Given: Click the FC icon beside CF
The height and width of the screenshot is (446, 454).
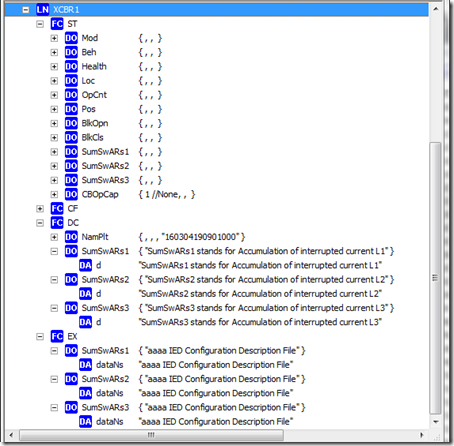Looking at the screenshot, I should click(x=57, y=209).
